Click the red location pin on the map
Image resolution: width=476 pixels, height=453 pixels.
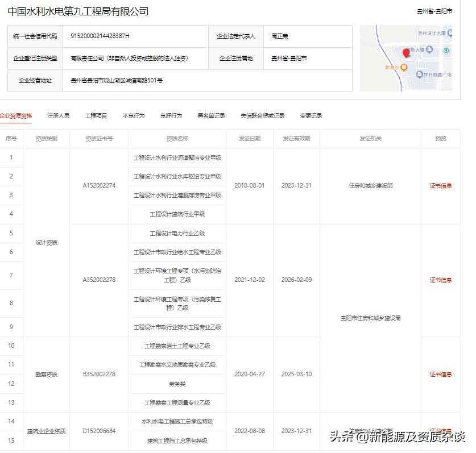406,53
